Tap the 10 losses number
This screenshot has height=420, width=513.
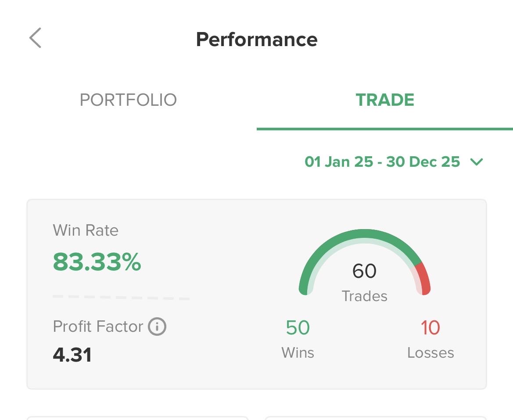[x=430, y=328]
